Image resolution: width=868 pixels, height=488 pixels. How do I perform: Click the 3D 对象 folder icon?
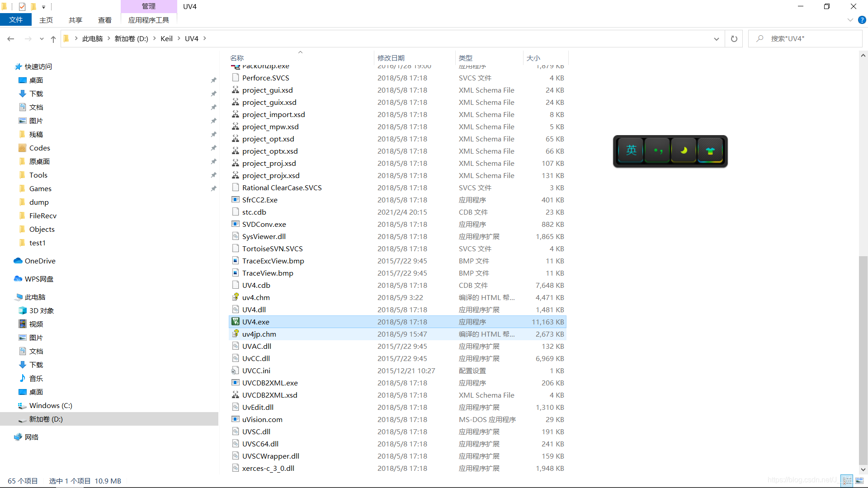pyautogui.click(x=23, y=310)
